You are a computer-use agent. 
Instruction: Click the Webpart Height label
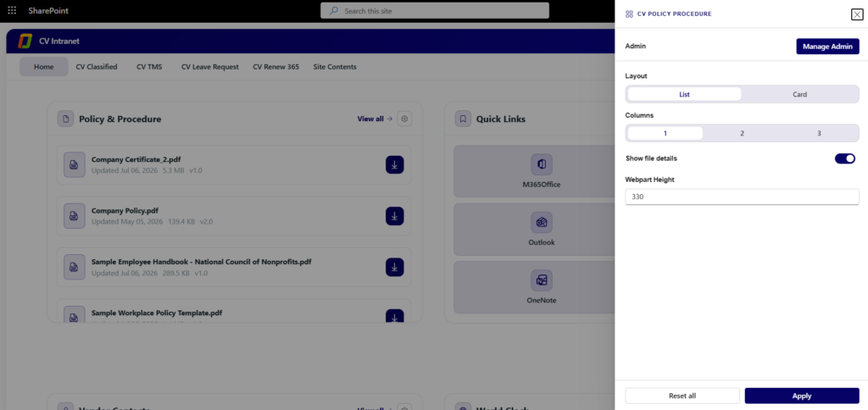point(650,180)
